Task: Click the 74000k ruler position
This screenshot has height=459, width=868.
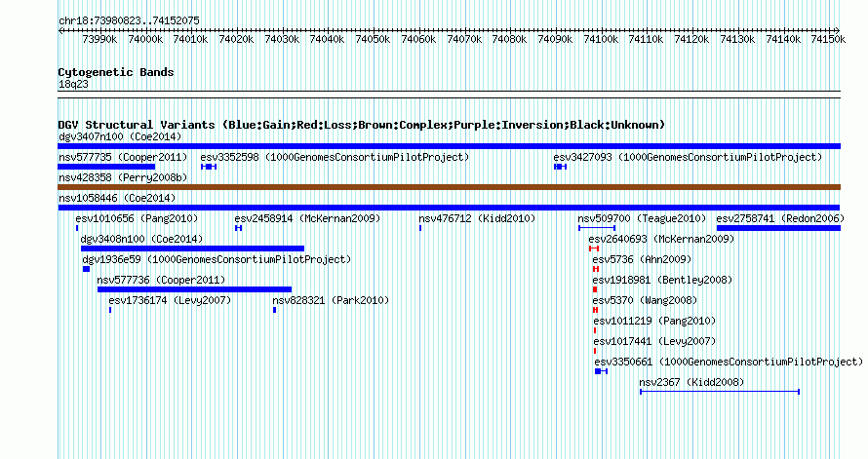Action: click(x=145, y=39)
